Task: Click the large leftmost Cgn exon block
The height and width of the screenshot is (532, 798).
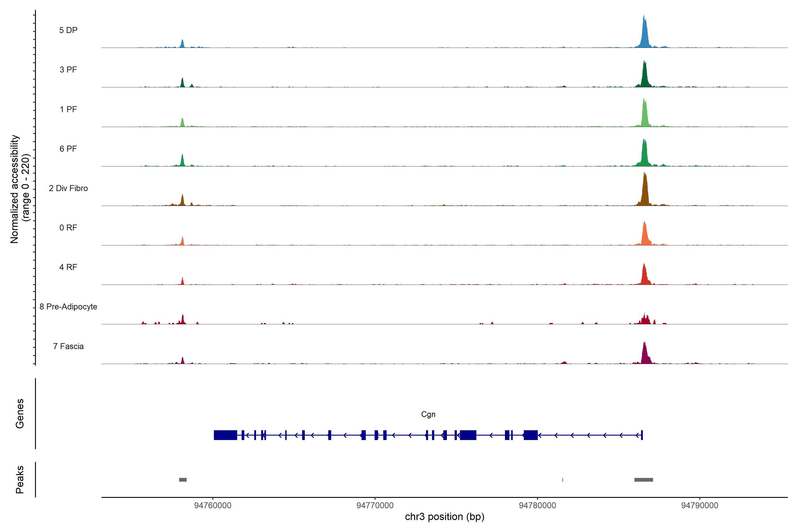Action: click(x=225, y=435)
